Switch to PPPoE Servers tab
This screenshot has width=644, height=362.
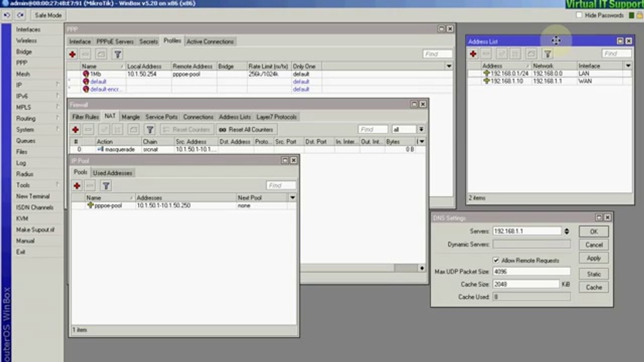(115, 42)
